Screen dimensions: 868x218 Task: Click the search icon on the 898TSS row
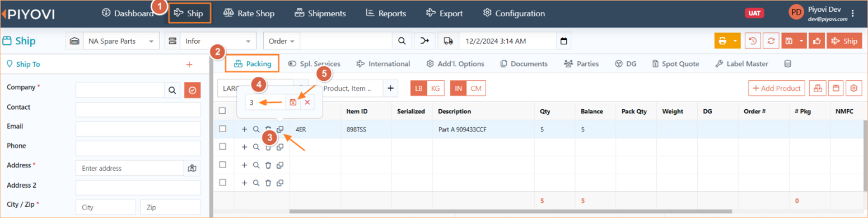pos(256,129)
